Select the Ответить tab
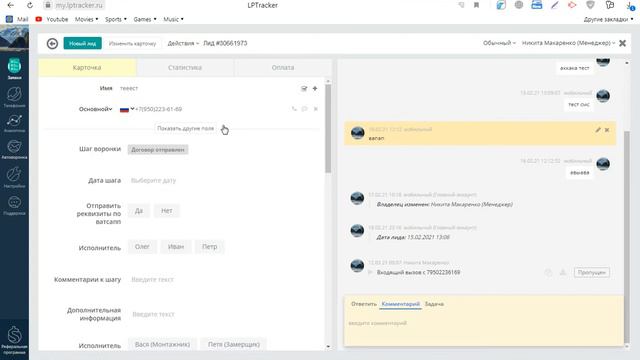Viewport: 640px width, 360px height. [x=364, y=304]
